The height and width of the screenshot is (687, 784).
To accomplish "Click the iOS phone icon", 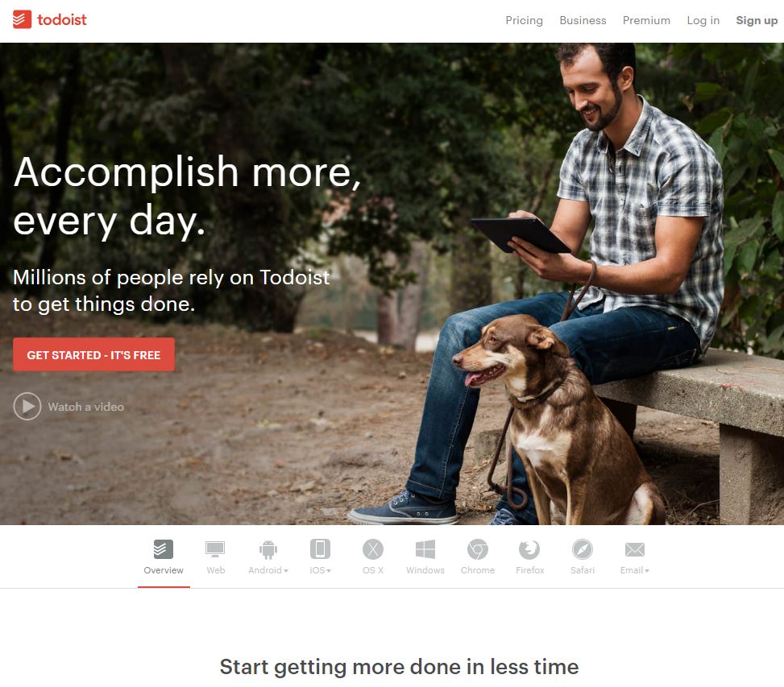I will (x=320, y=549).
